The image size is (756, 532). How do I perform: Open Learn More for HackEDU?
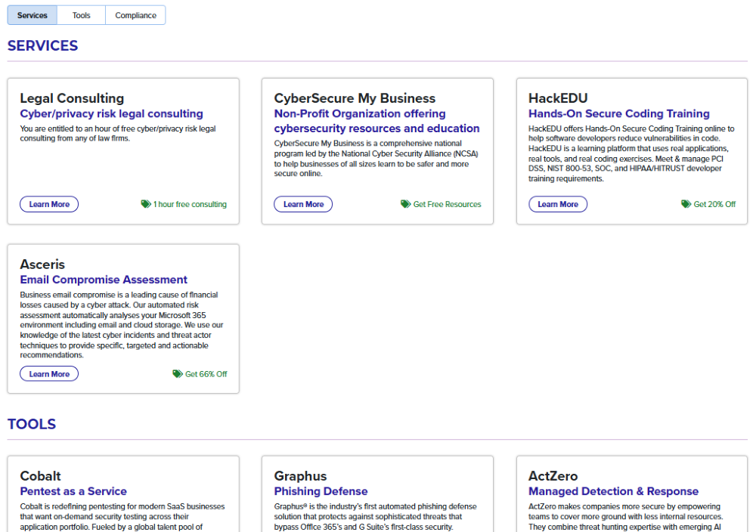[x=558, y=204]
